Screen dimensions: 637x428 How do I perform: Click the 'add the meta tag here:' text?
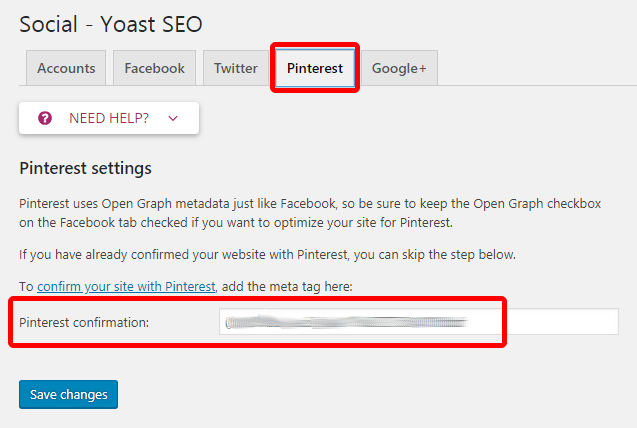tap(287, 287)
